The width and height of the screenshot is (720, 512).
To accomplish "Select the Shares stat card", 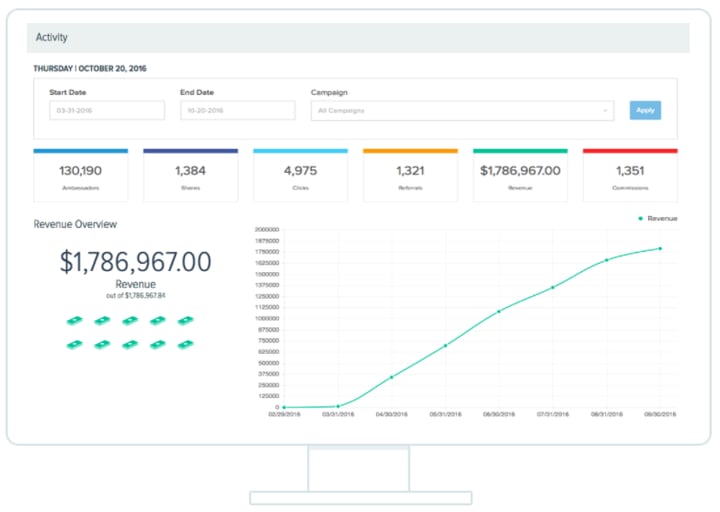I will [x=190, y=175].
